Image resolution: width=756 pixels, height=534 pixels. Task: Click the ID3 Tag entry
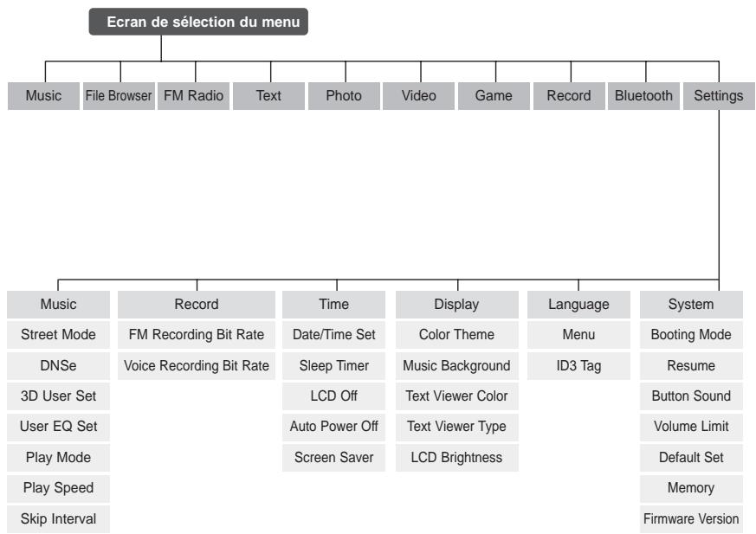click(x=578, y=366)
